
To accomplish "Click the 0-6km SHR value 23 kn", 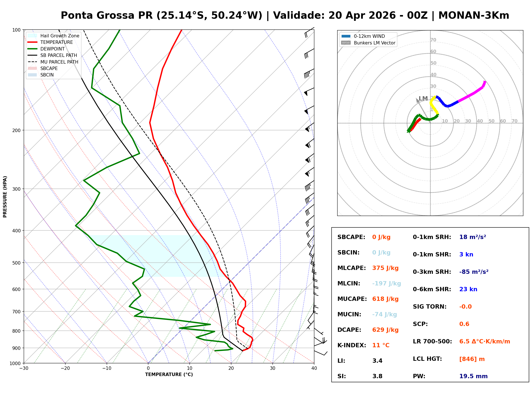I will tap(468, 289).
